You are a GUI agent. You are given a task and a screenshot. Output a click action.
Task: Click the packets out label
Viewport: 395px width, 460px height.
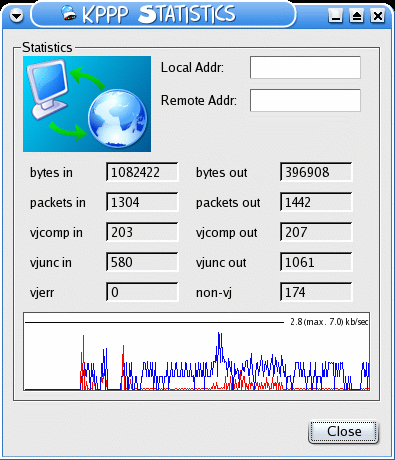point(228,203)
